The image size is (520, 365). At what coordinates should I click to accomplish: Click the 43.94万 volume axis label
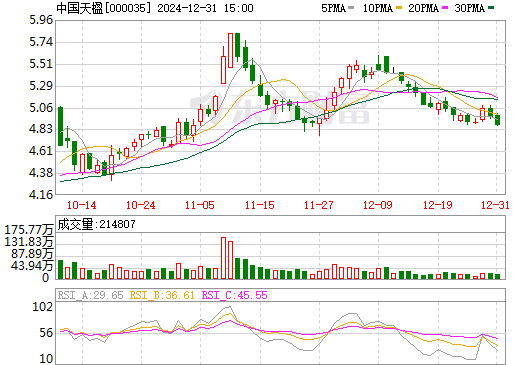click(x=32, y=266)
